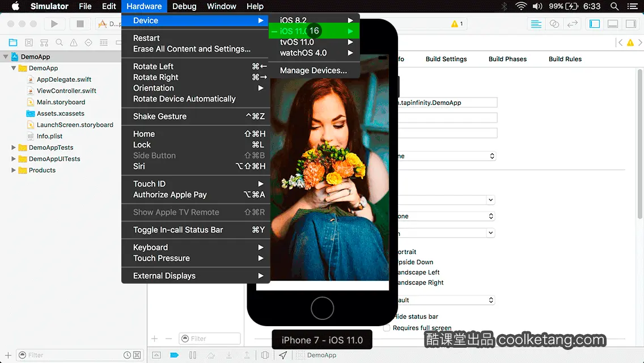Select ViewController.swift in the navigator
The image size is (644, 363).
coord(66,90)
